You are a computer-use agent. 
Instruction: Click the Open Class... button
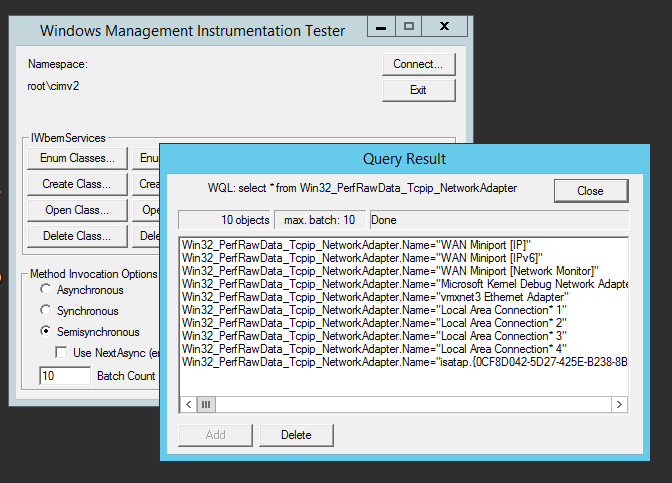click(x=78, y=210)
